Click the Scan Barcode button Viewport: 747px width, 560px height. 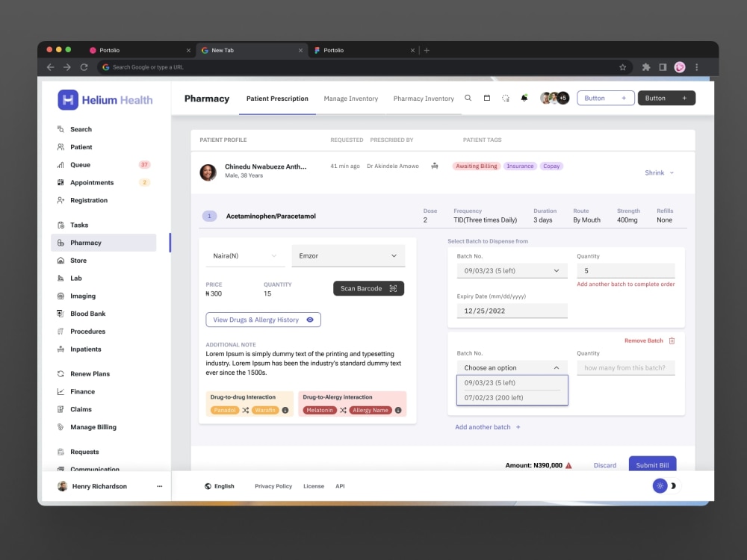(x=369, y=288)
